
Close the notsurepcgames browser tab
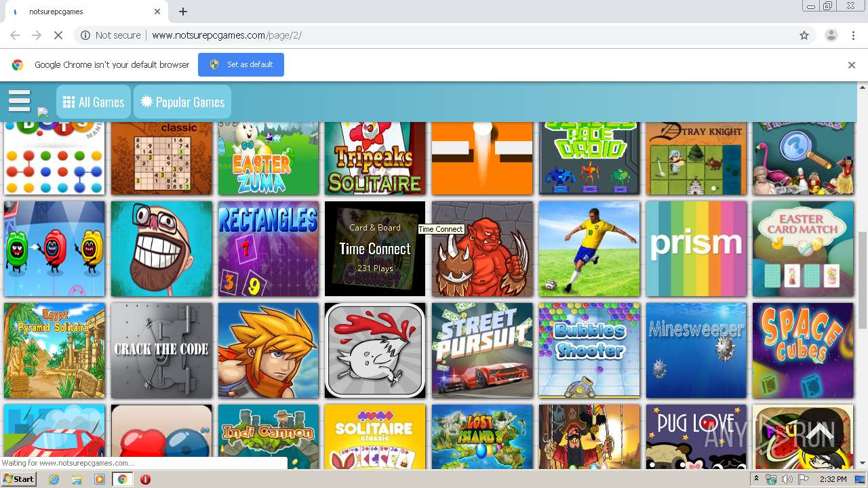pos(157,12)
